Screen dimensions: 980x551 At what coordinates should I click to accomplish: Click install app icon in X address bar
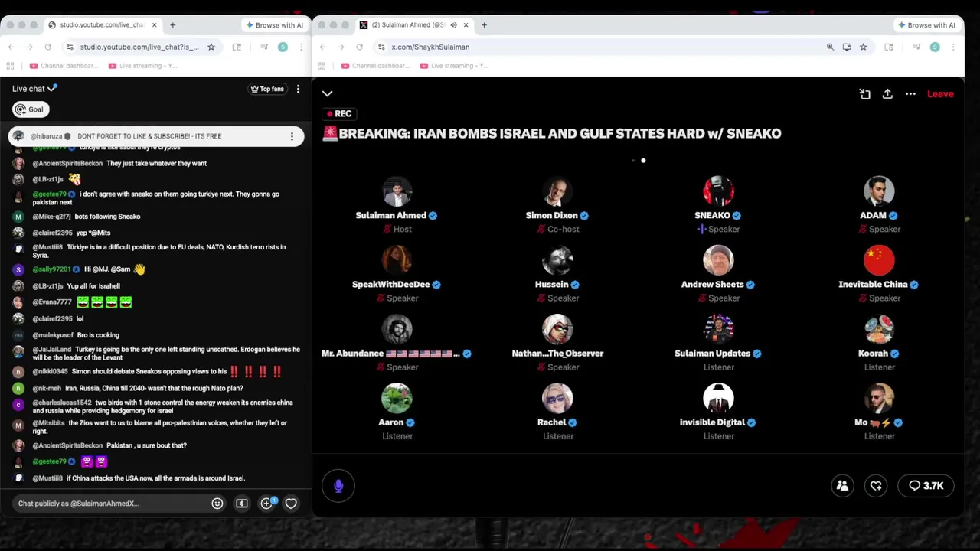(x=847, y=47)
